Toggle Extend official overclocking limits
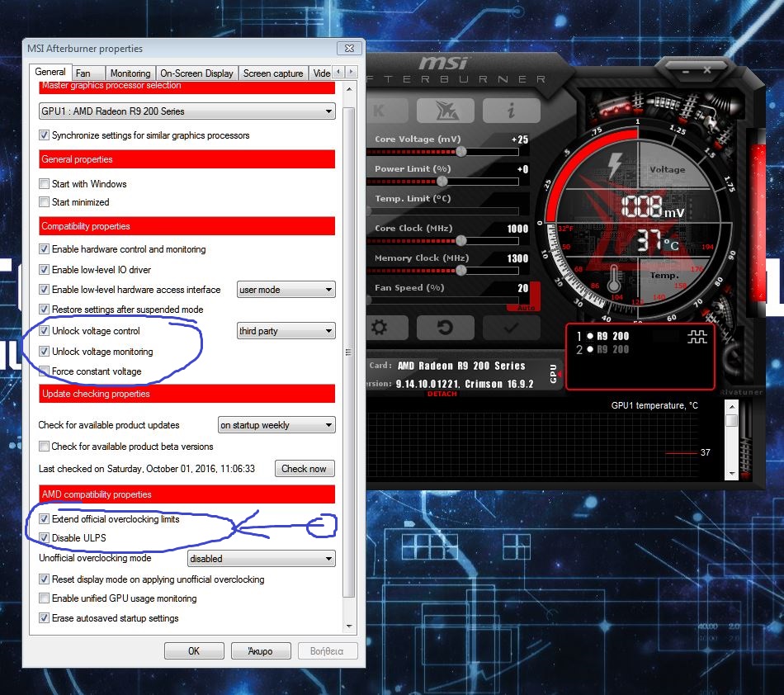Screen dimensions: 784x695 click(44, 519)
